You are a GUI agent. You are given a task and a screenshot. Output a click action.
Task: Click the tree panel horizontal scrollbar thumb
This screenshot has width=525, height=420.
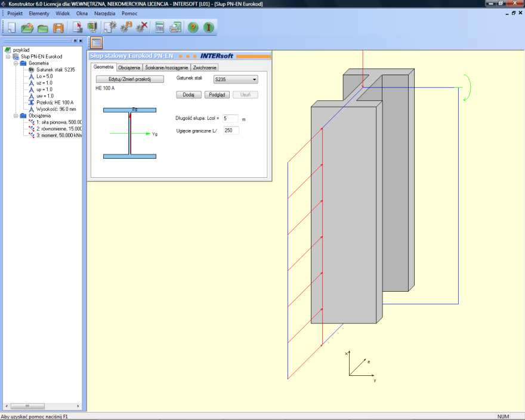pyautogui.click(x=28, y=406)
